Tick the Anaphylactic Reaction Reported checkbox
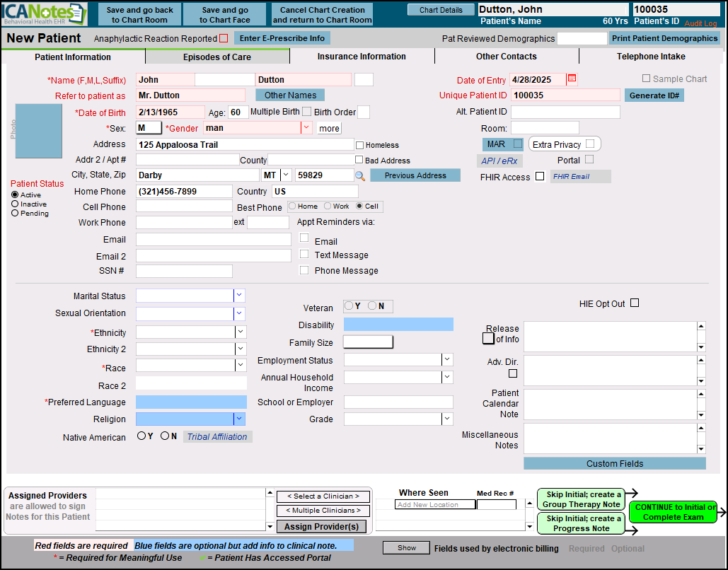Viewport: 728px width, 570px height. [x=224, y=38]
